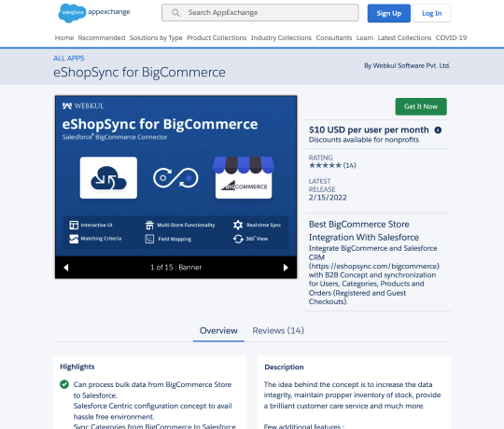The width and height of the screenshot is (504, 429).
Task: Click the 2/15/2022 release date
Action: (328, 198)
